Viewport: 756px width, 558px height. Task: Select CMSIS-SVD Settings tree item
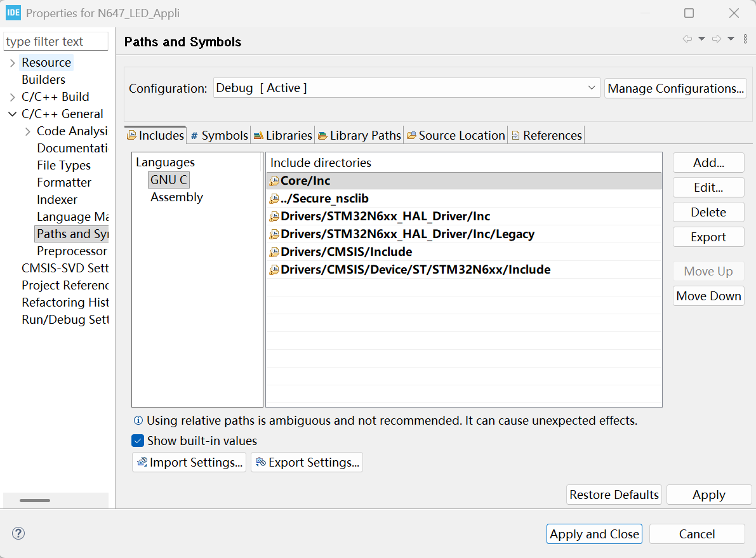tap(65, 268)
